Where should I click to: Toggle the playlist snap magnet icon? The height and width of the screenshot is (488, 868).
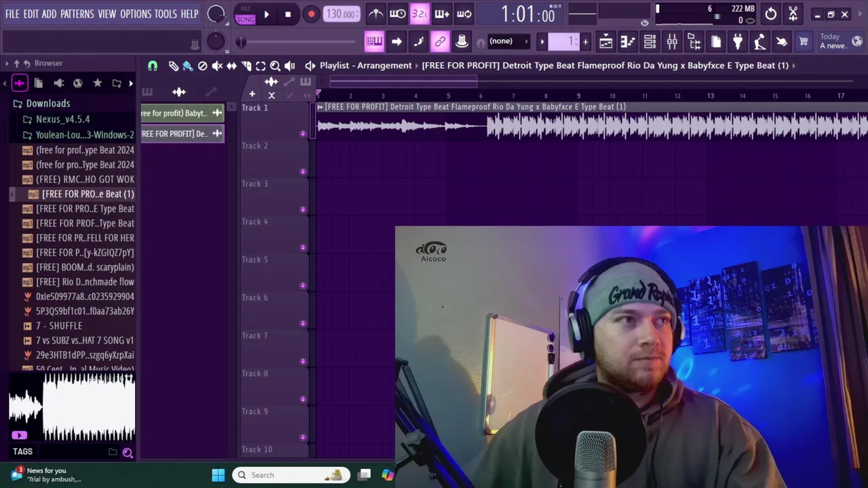click(x=153, y=66)
